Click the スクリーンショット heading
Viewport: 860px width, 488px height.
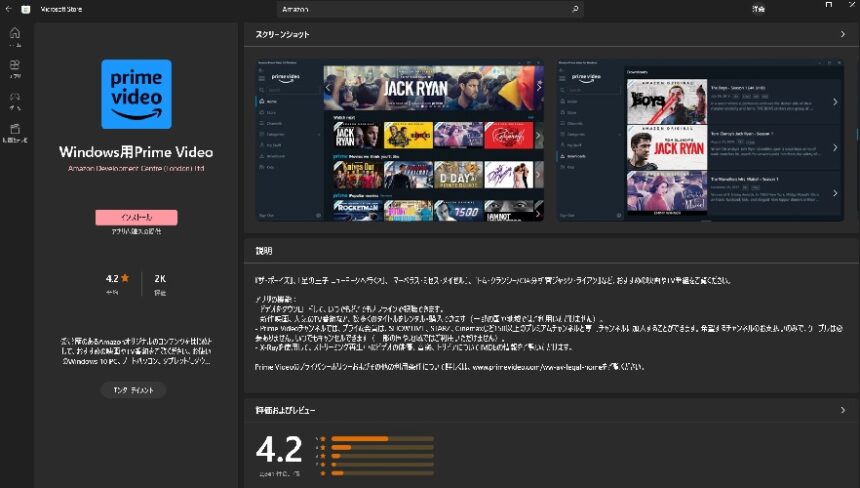tap(282, 34)
